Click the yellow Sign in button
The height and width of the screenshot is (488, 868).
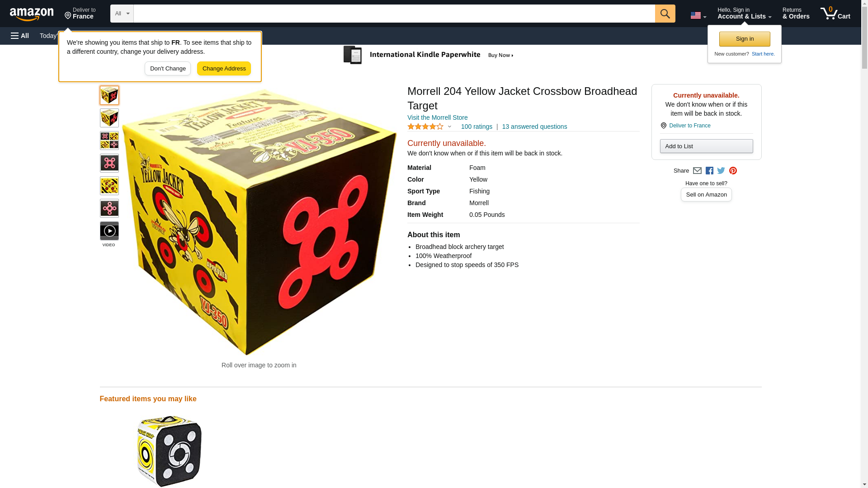pyautogui.click(x=745, y=39)
